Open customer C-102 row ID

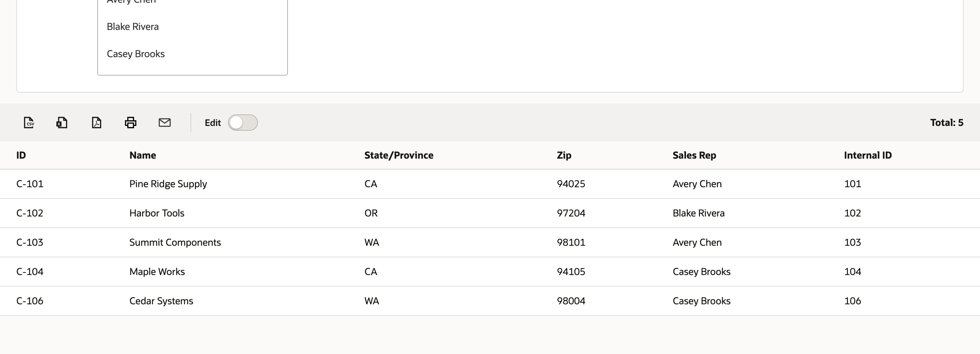30,213
